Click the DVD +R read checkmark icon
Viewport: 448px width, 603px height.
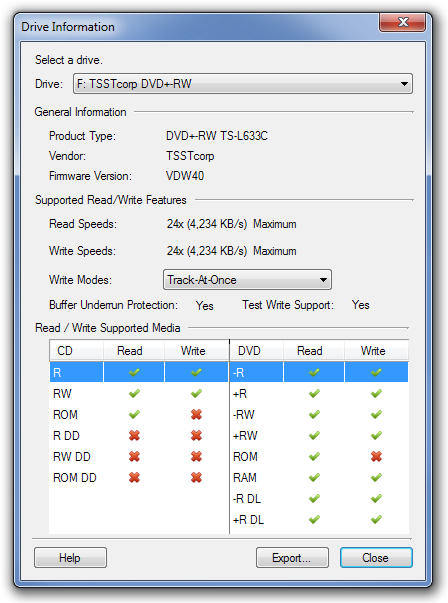point(314,393)
